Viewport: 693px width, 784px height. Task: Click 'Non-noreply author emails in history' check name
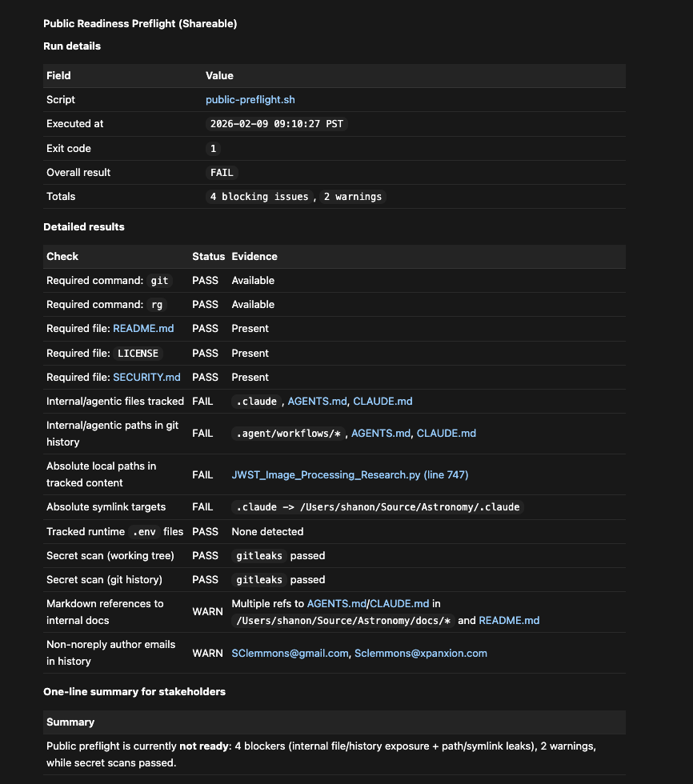[x=111, y=653]
